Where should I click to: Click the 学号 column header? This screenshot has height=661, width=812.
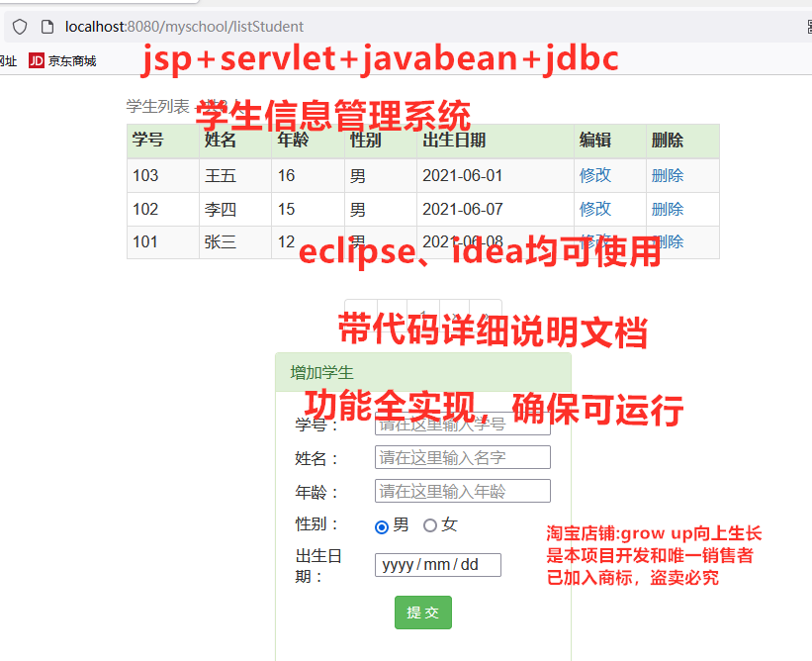coord(147,141)
